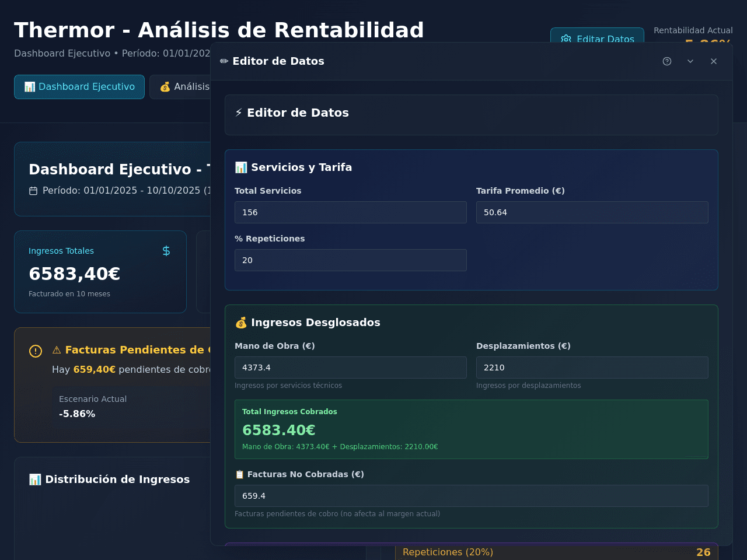Switch to the Análisis tab
The height and width of the screenshot is (560, 747).
180,87
